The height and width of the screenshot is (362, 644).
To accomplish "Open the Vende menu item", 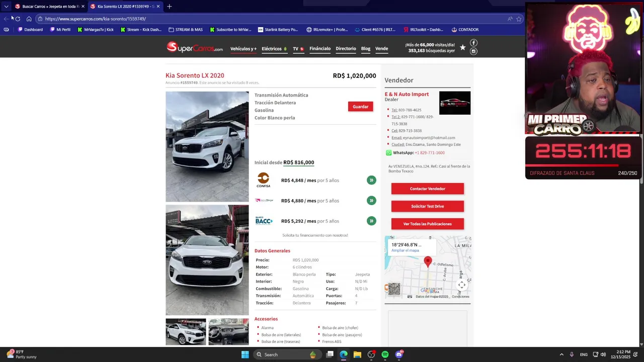I will (x=381, y=49).
